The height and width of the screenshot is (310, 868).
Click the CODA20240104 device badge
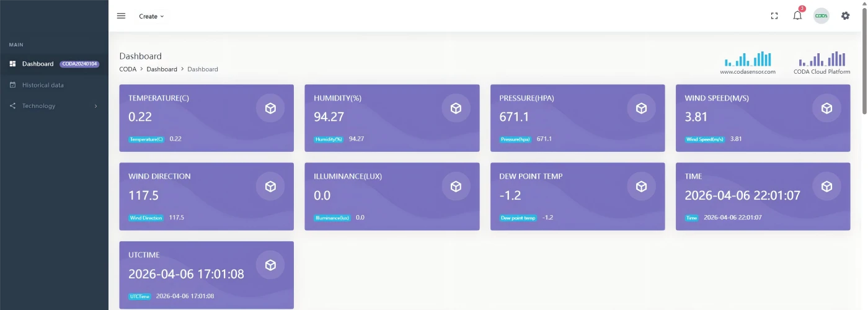[79, 64]
